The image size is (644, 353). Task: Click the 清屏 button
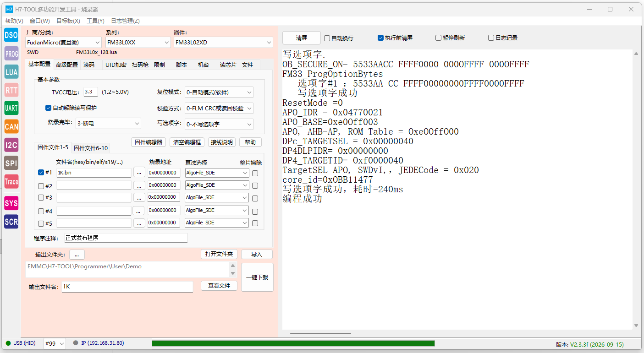tap(302, 38)
